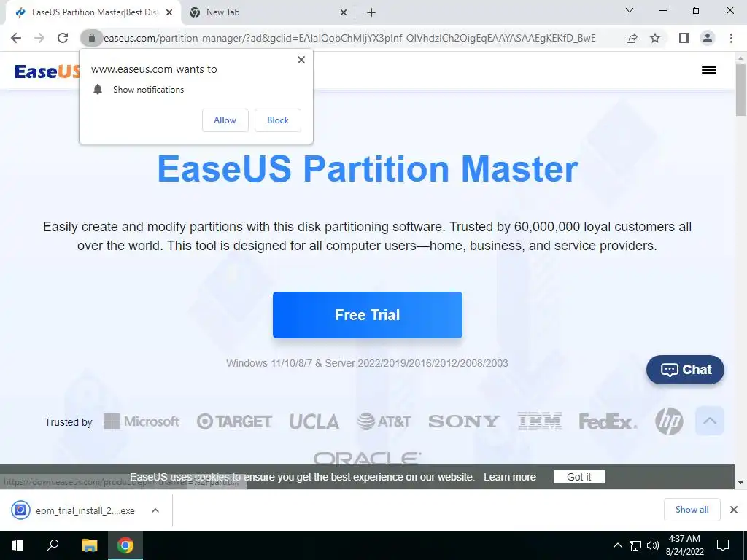Image resolution: width=747 pixels, height=560 pixels.
Task: Click the FedEx logo
Action: pos(608,421)
